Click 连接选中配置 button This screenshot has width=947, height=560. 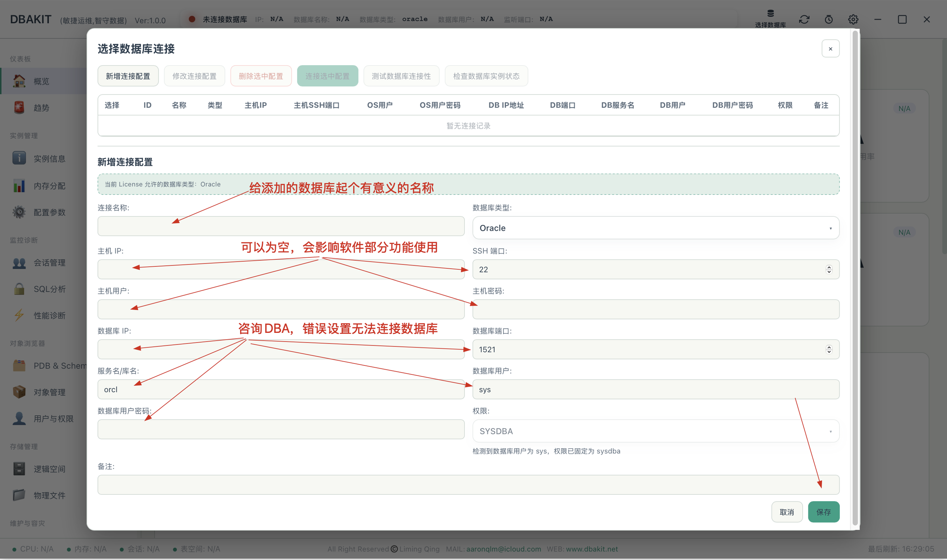(x=328, y=76)
